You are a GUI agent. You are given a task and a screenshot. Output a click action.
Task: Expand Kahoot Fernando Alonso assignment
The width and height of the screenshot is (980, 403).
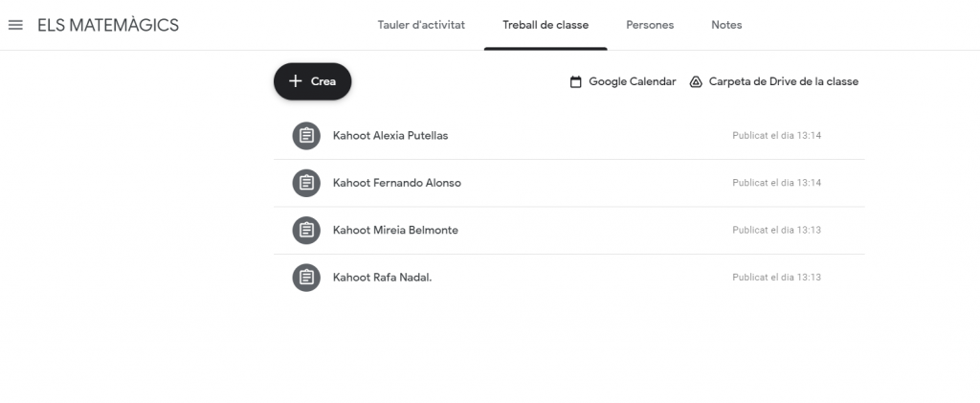(396, 183)
